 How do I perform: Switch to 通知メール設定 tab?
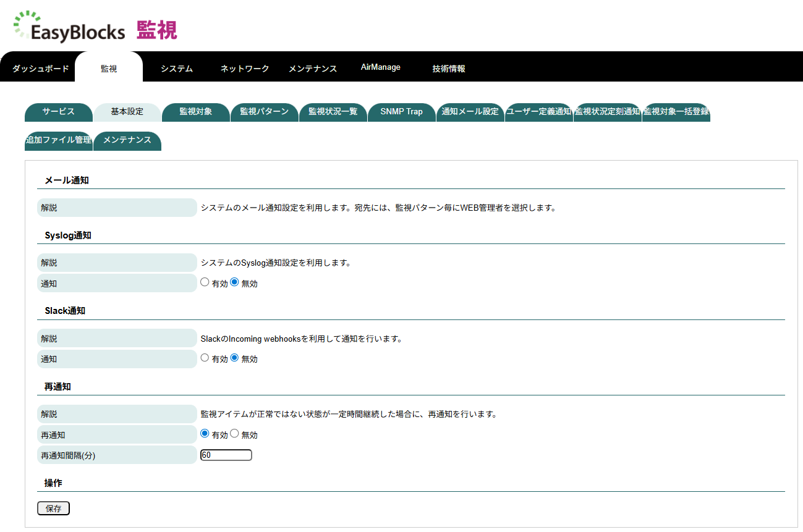(470, 112)
